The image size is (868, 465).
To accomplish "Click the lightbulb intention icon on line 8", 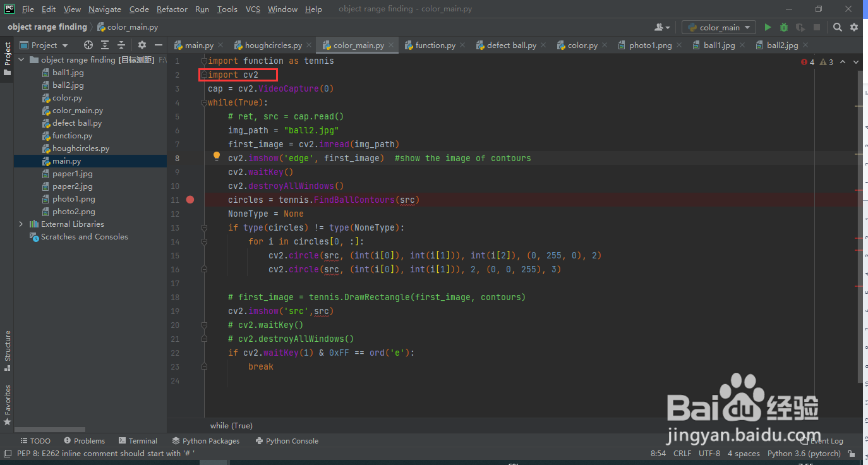I will tap(216, 156).
